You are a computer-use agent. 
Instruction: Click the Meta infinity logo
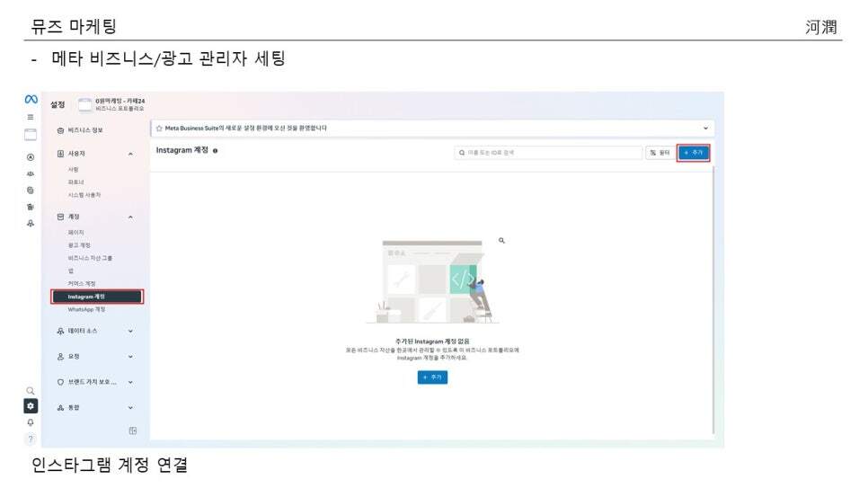pyautogui.click(x=31, y=99)
